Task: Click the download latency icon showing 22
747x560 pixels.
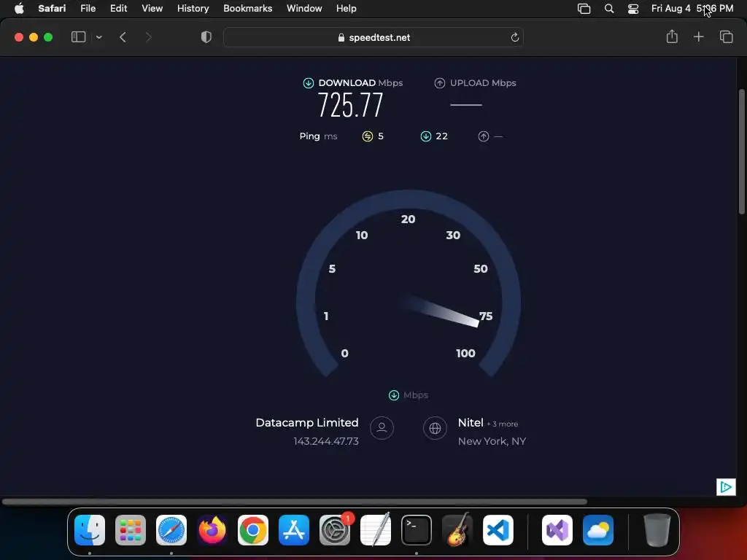Action: pos(426,136)
